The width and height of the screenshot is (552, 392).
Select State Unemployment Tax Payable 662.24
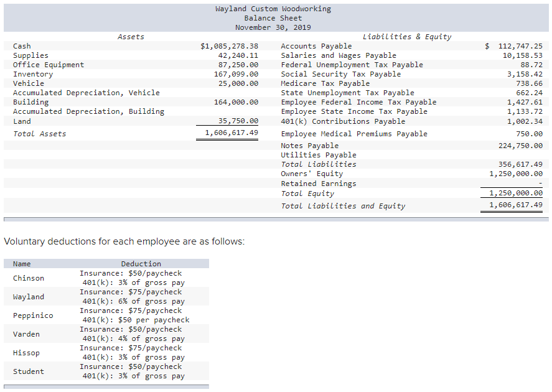tap(530, 93)
